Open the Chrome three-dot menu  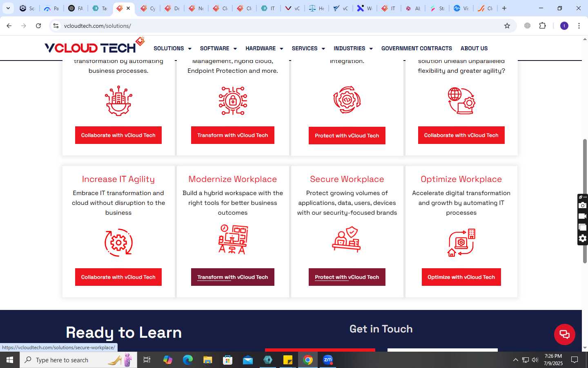tap(579, 26)
